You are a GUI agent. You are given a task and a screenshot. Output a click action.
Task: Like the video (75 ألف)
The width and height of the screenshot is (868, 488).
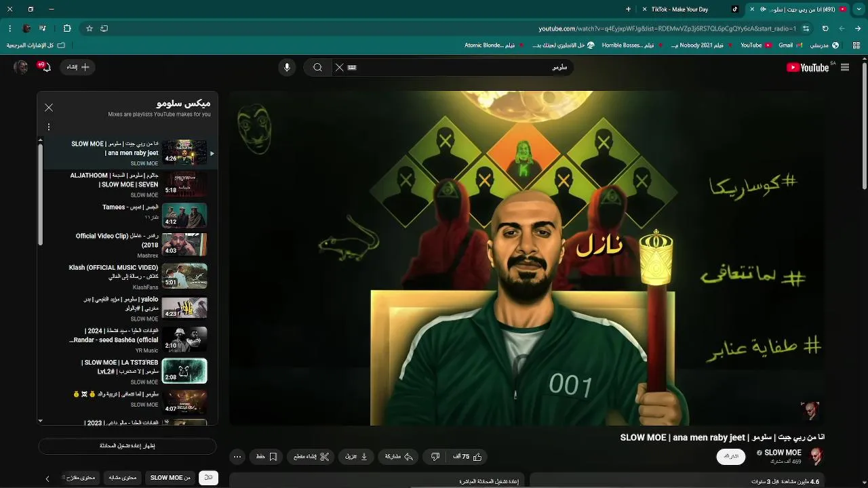point(467,457)
